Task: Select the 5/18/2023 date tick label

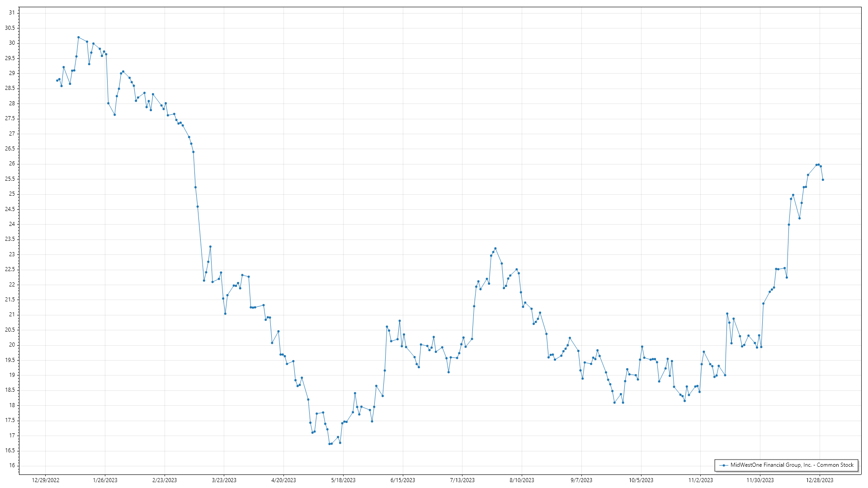Action: [x=343, y=480]
